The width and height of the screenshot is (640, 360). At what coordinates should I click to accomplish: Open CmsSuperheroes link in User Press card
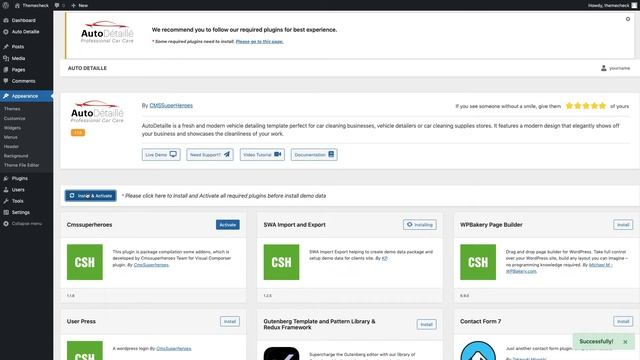point(173,349)
